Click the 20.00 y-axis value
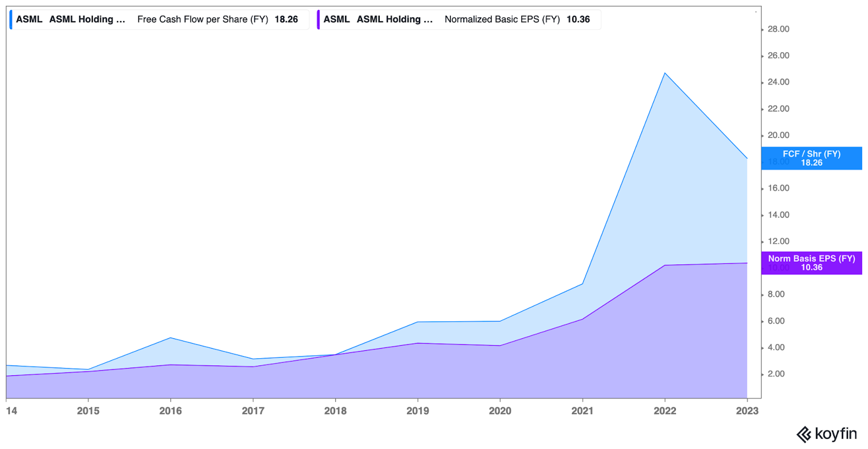868x449 pixels. (778, 135)
